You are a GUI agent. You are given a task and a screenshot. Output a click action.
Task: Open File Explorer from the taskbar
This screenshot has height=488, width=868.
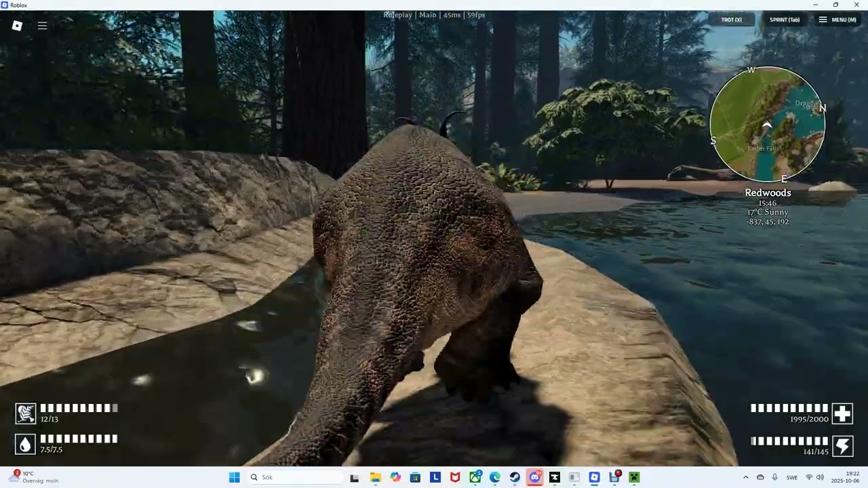point(375,477)
